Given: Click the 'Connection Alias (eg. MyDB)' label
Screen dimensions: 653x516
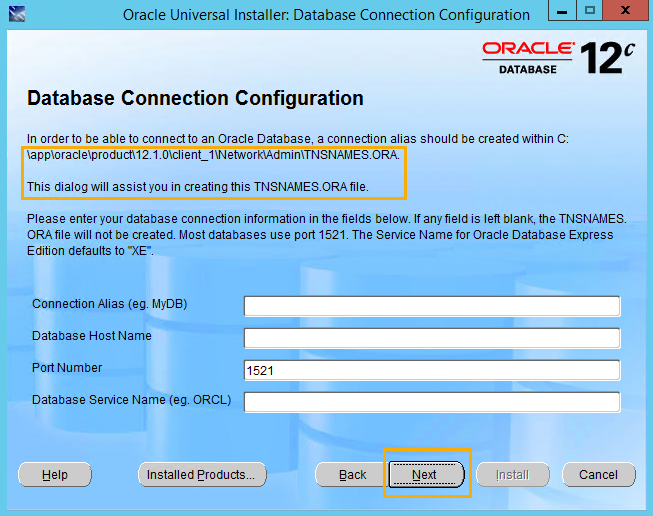Looking at the screenshot, I should 110,304.
